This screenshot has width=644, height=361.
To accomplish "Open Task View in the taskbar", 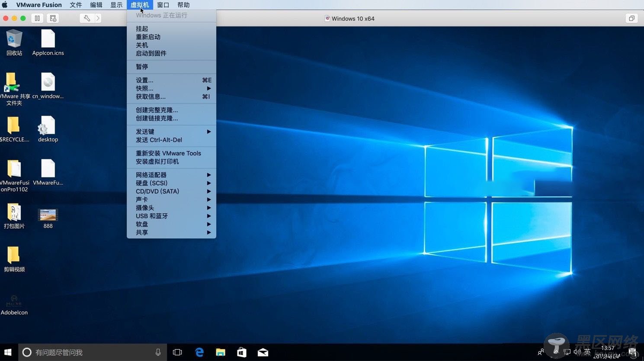I will (177, 352).
